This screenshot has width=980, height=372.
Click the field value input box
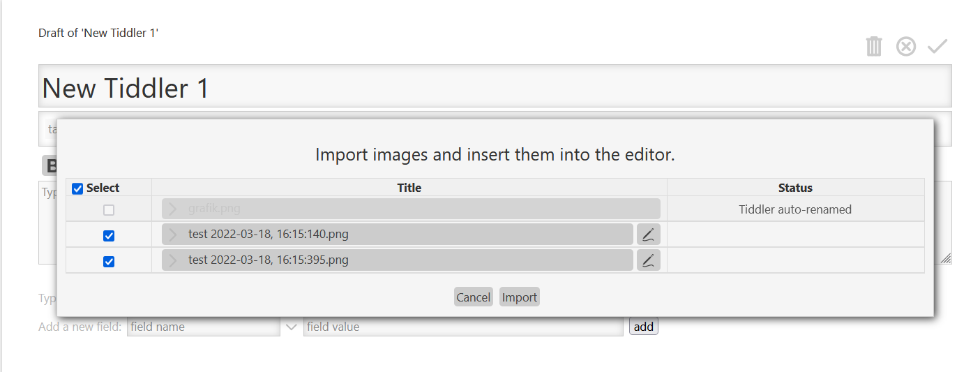tap(463, 327)
